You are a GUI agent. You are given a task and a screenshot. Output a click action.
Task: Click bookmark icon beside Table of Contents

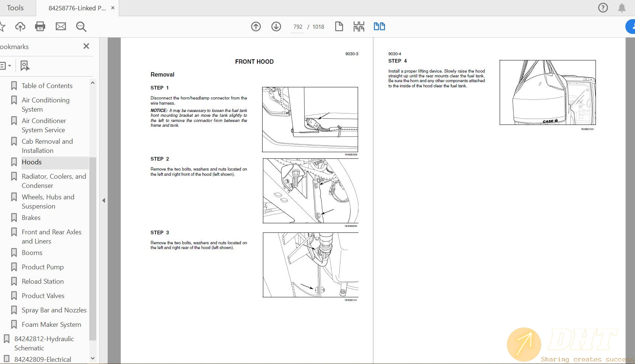click(14, 86)
